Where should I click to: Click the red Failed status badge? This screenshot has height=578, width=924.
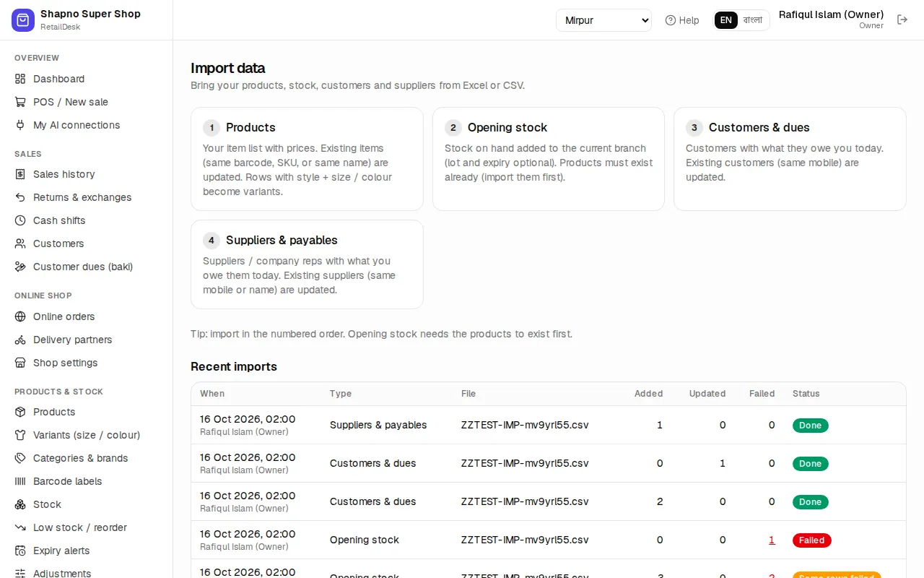click(811, 540)
